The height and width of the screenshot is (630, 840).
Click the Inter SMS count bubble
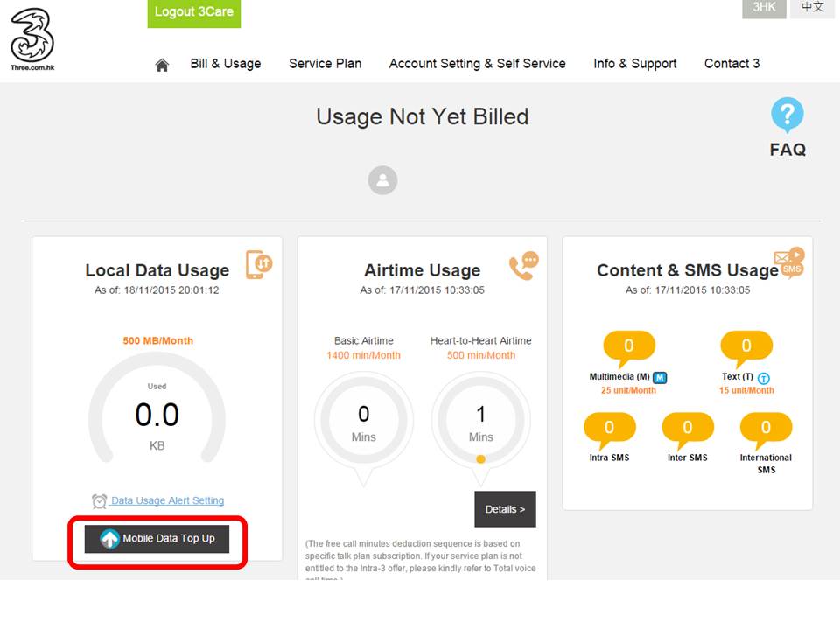pyautogui.click(x=688, y=430)
